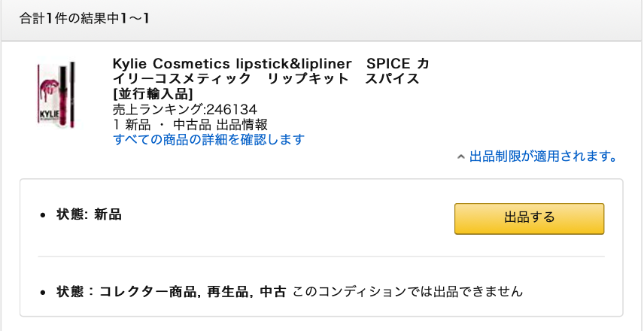Click the black lip liner pencil in the product image
This screenshot has height=331, width=644.
pyautogui.click(x=72, y=94)
